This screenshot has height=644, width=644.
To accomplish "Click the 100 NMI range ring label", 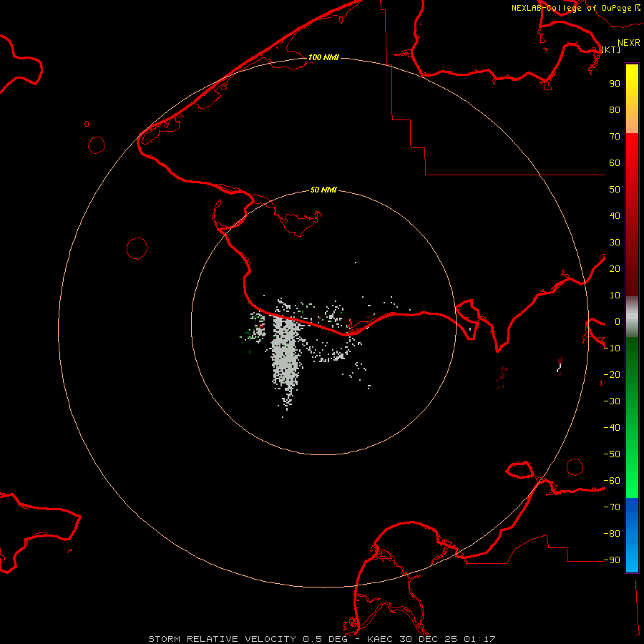I will click(323, 57).
